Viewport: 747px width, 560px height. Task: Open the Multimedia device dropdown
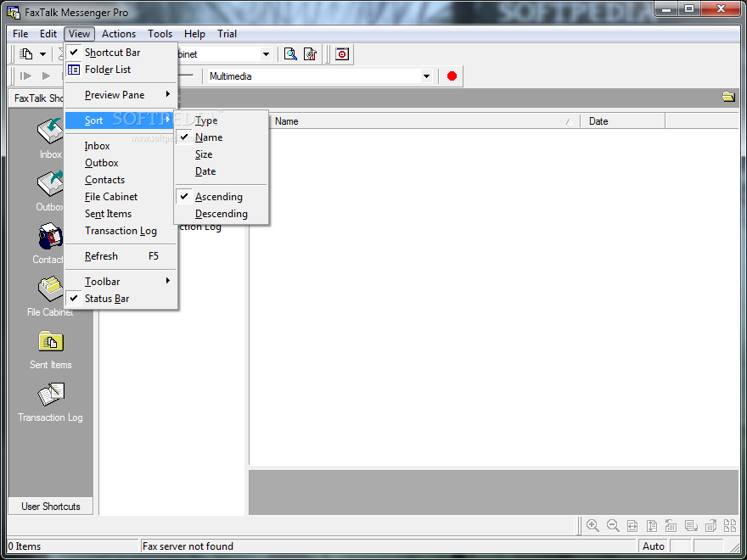point(426,76)
